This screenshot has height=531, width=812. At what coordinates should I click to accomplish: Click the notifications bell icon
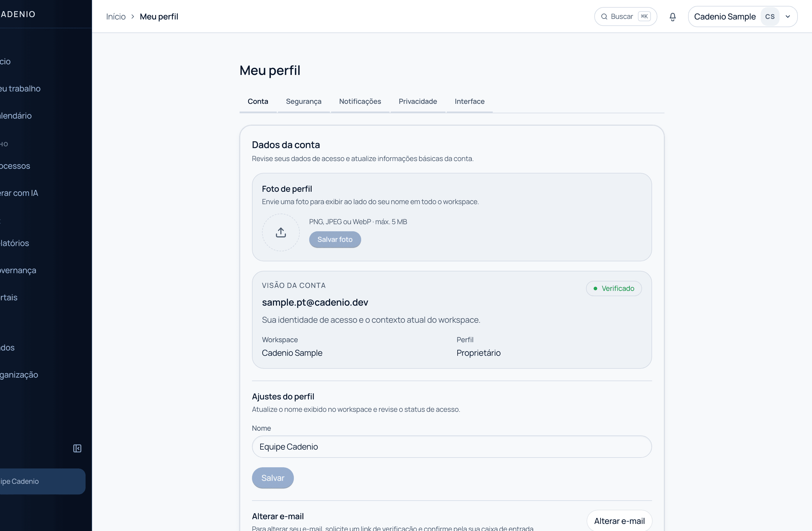click(x=672, y=17)
